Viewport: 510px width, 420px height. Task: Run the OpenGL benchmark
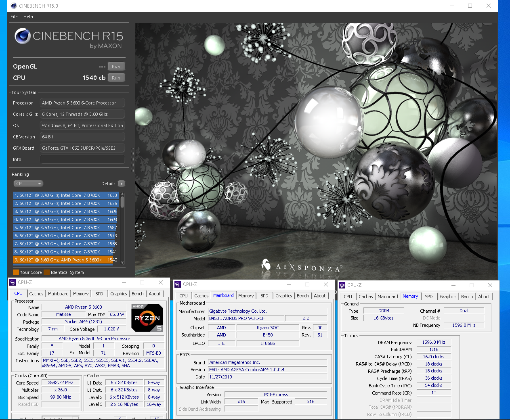[116, 67]
